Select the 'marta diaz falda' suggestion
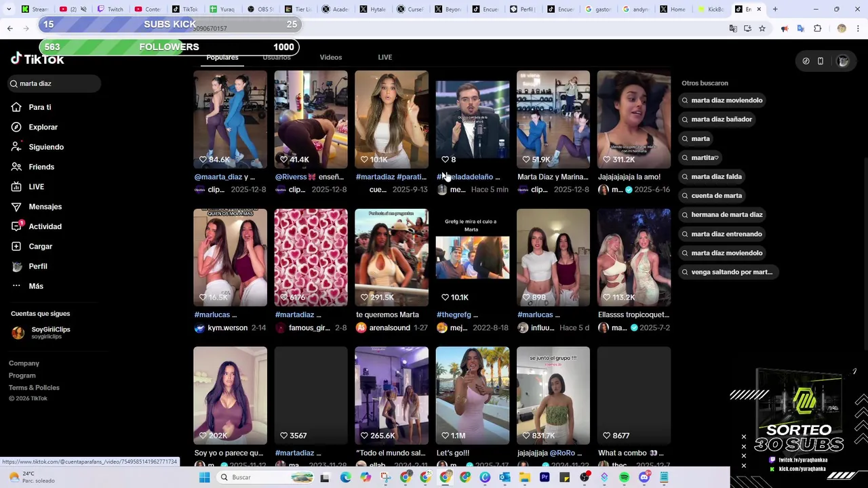The height and width of the screenshot is (488, 868). pos(711,176)
